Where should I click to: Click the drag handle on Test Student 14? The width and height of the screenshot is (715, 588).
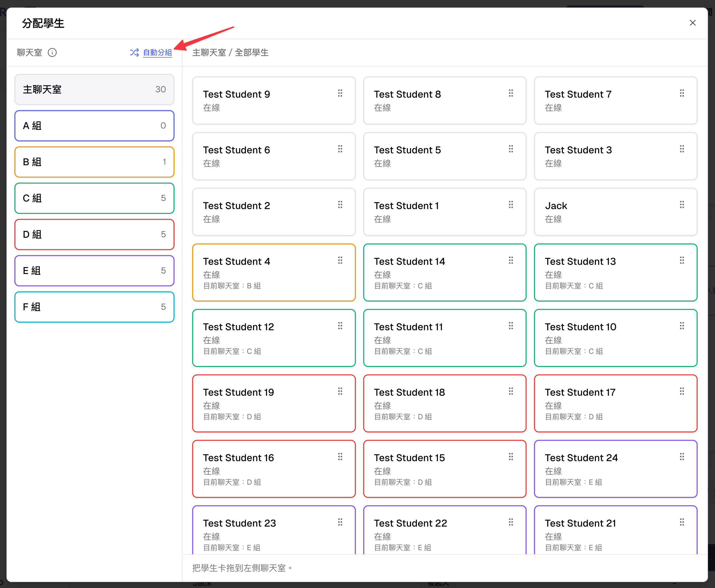coord(511,260)
